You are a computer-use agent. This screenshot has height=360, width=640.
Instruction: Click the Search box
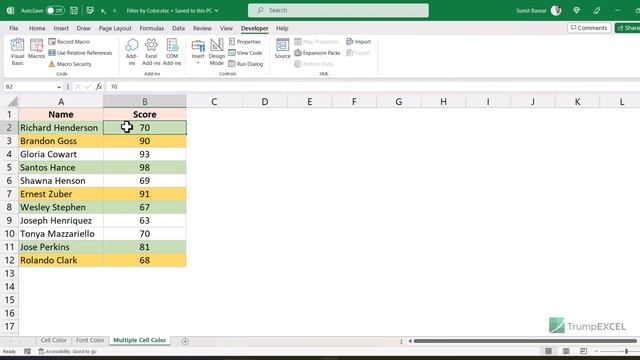[x=338, y=10]
